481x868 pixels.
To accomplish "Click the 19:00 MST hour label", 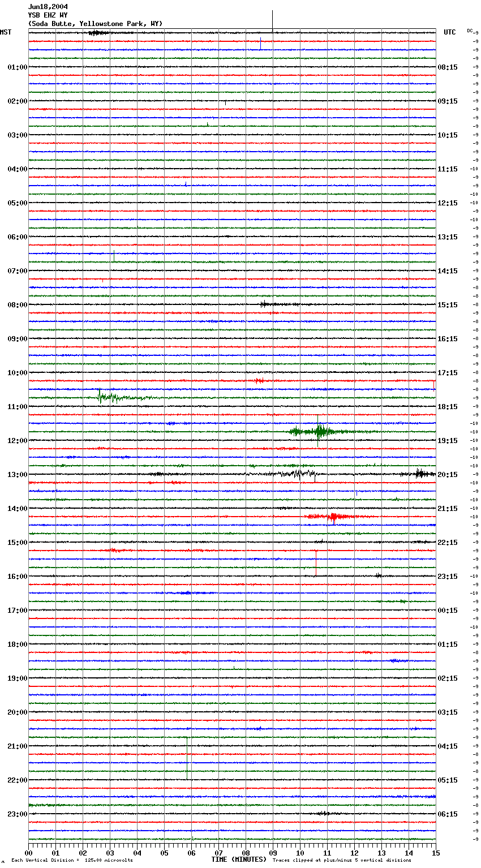I will click(x=18, y=678).
